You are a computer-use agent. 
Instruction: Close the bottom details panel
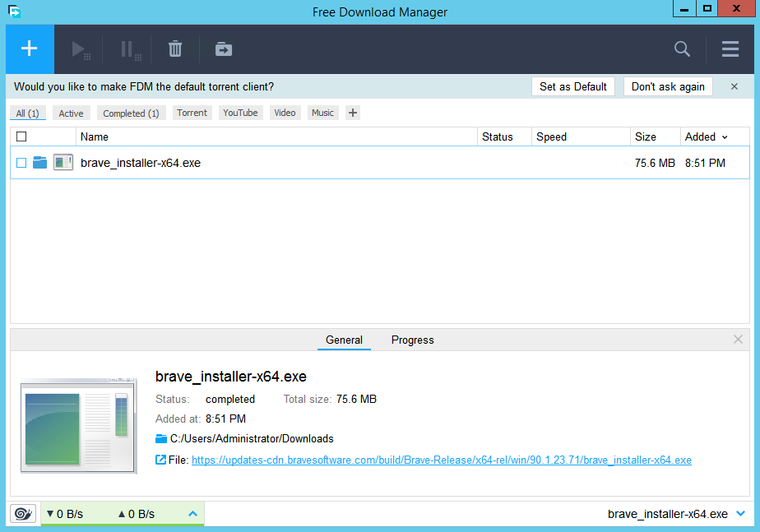pyautogui.click(x=738, y=340)
